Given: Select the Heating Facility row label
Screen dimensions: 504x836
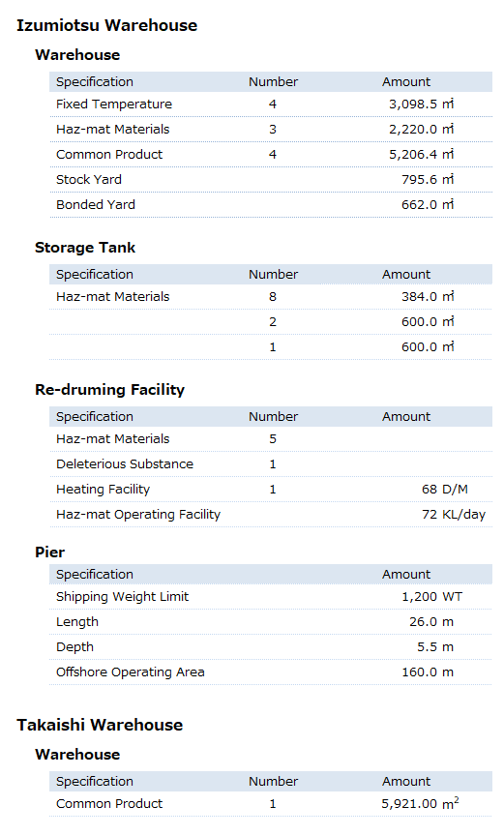Looking at the screenshot, I should [x=104, y=489].
